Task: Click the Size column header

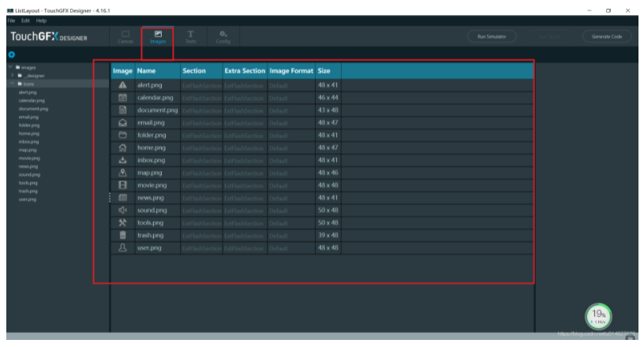Action: (328, 71)
